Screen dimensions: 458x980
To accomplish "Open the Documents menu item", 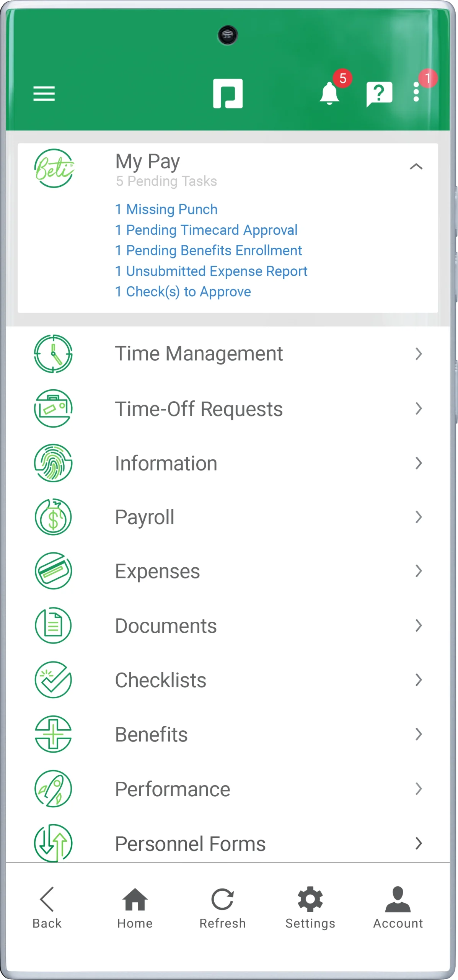I will (166, 626).
